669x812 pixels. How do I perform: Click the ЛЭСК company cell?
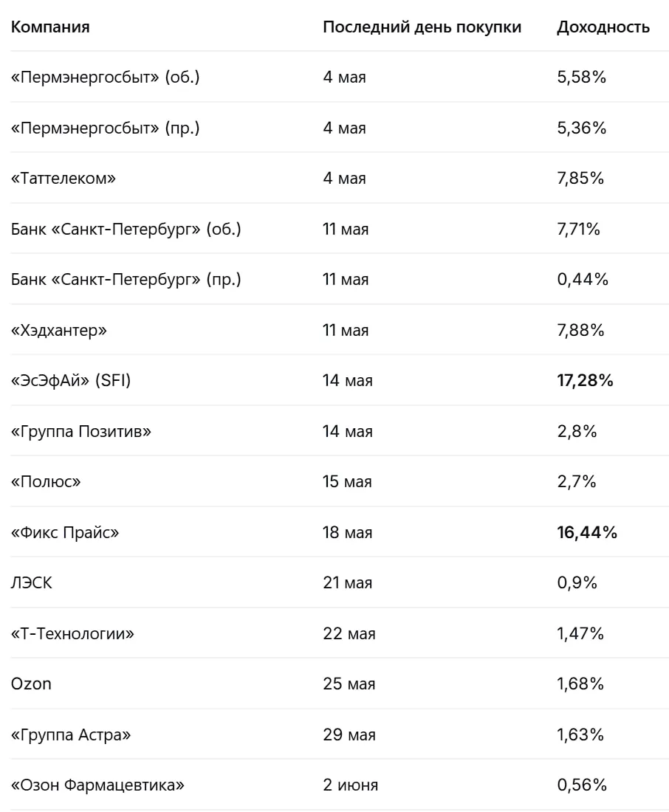pyautogui.click(x=32, y=583)
